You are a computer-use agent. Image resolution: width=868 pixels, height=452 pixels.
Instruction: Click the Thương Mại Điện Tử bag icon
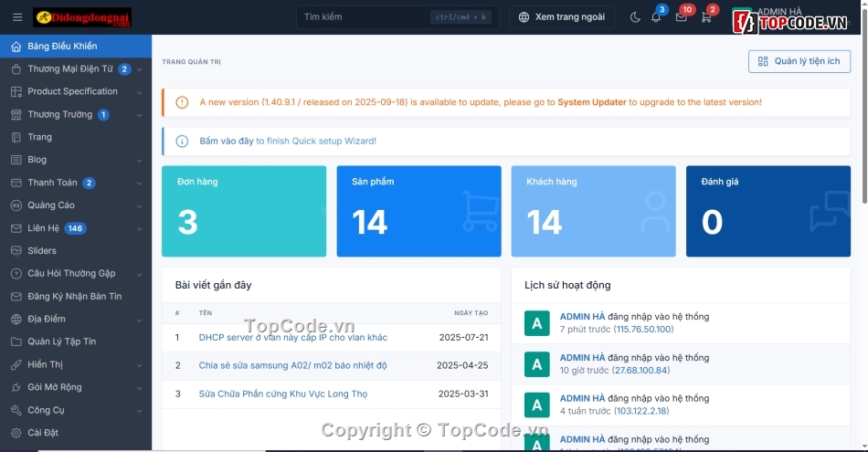point(16,69)
